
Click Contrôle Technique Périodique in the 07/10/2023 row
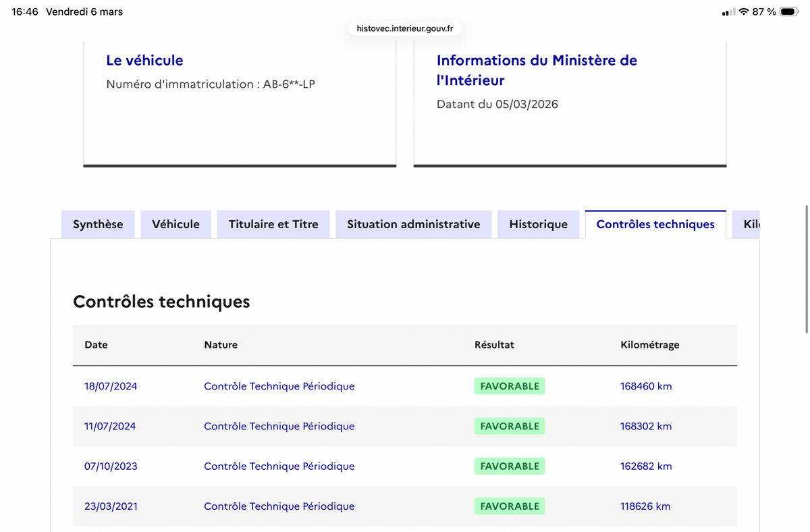click(x=279, y=466)
